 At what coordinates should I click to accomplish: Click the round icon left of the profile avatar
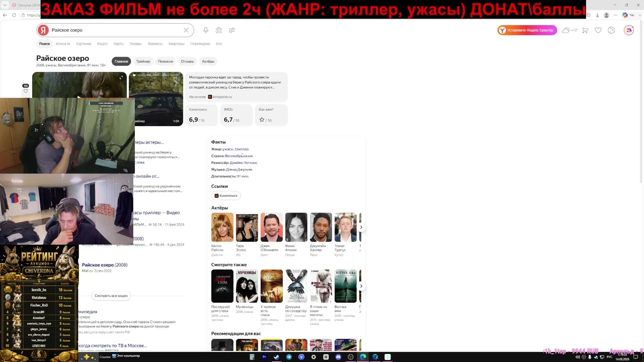pyautogui.click(x=611, y=30)
